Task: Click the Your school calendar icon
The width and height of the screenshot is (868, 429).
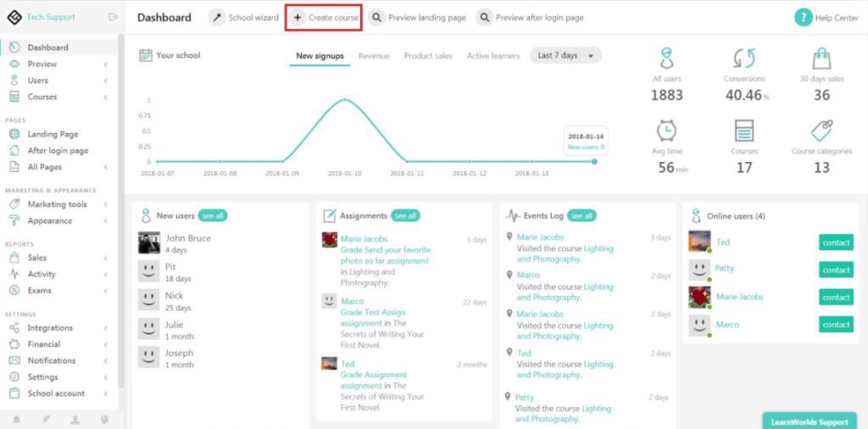Action: coord(146,55)
